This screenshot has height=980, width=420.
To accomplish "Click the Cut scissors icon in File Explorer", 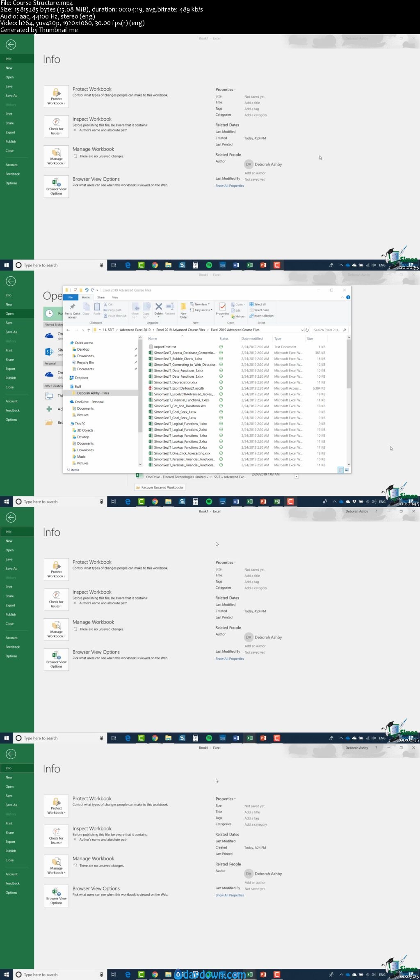I will point(106,304).
